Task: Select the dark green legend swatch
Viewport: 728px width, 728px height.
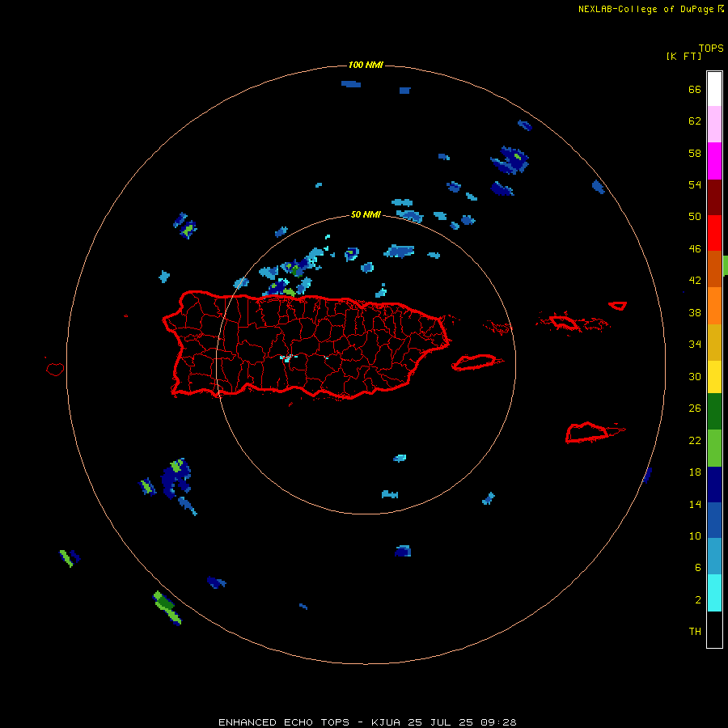Action: 714,411
